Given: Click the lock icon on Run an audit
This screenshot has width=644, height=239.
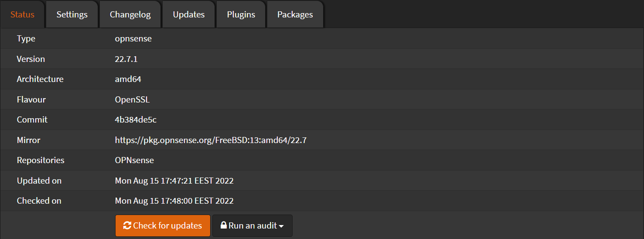Looking at the screenshot, I should click(x=224, y=225).
